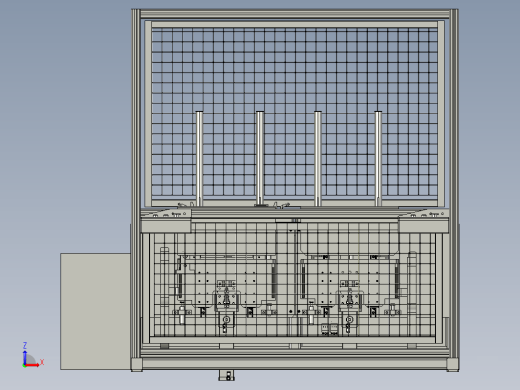Pick the rightmost vertical guide post
520x390 pixels.
(x=378, y=159)
